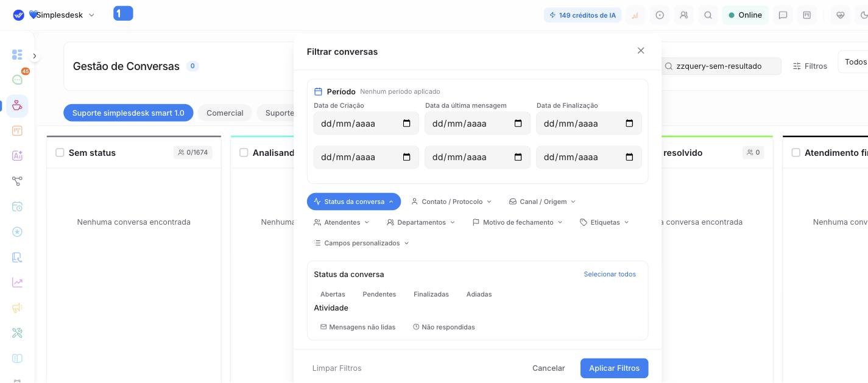Open the trending chart sidebar icon

[17, 283]
